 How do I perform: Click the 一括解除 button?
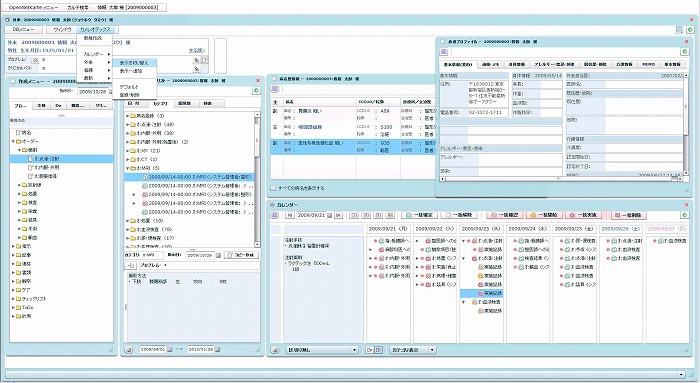point(459,215)
